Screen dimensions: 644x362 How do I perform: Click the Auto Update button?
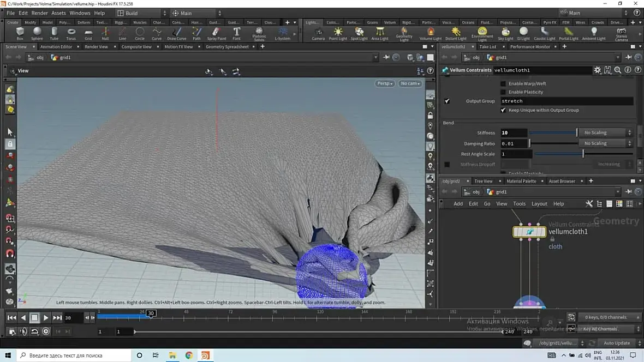tap(617, 343)
